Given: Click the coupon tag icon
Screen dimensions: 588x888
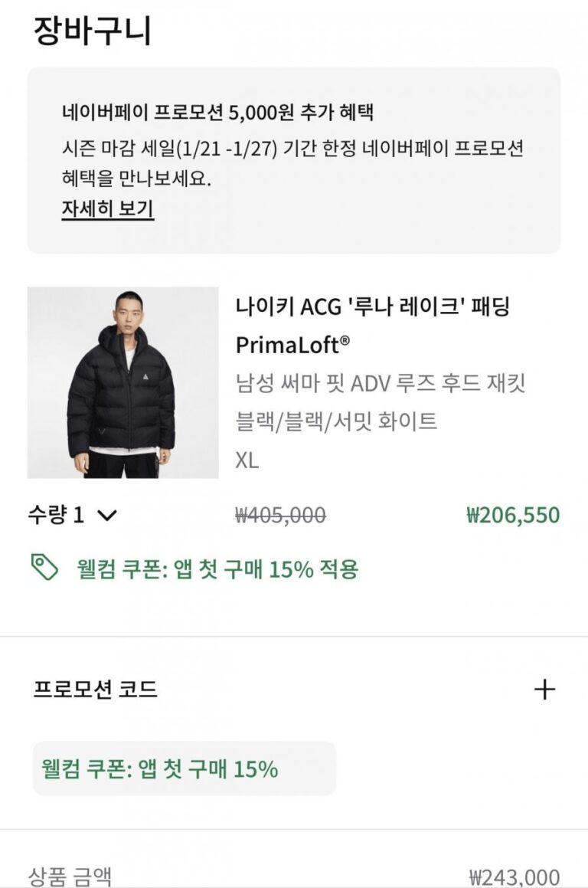Looking at the screenshot, I should (44, 568).
